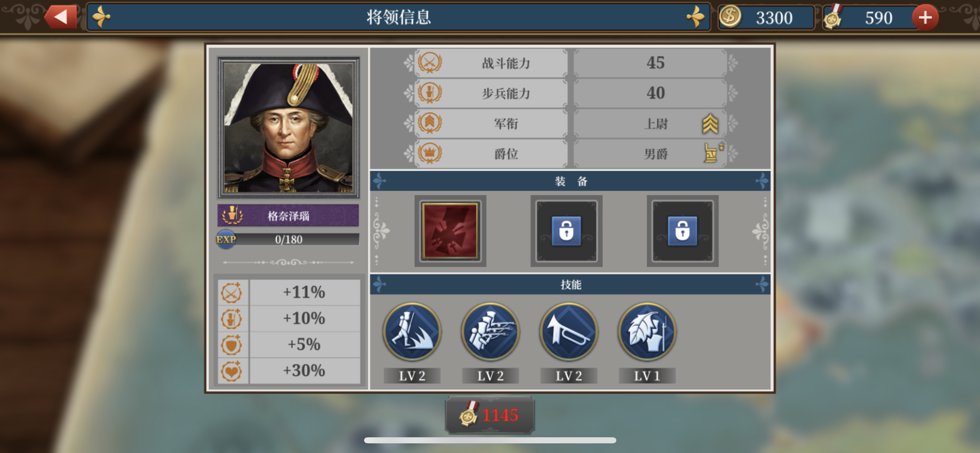The image size is (980, 453).
Task: Click the 战斗能力 stat row
Action: point(570,63)
